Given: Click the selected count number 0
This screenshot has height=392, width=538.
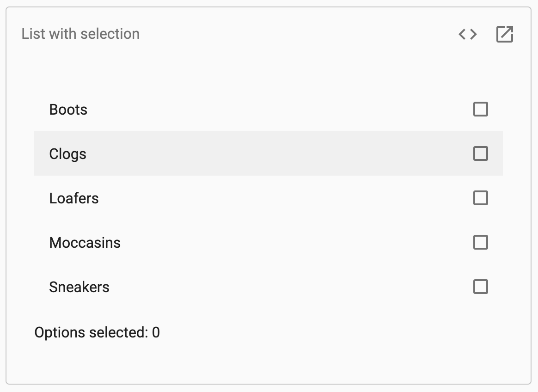Looking at the screenshot, I should coord(156,332).
